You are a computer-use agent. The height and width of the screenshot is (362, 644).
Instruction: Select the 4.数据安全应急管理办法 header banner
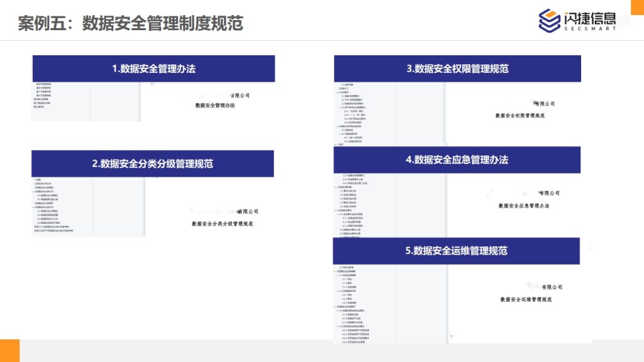pyautogui.click(x=457, y=160)
